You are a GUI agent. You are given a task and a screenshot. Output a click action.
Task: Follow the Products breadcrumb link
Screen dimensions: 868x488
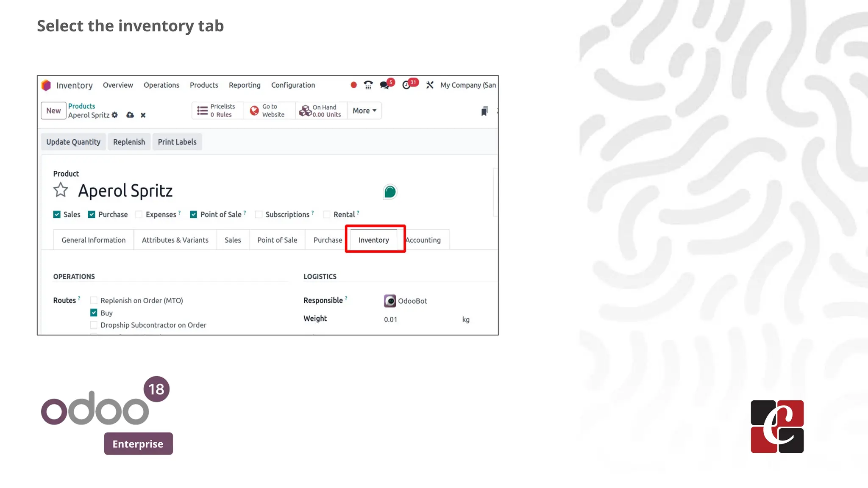point(82,106)
